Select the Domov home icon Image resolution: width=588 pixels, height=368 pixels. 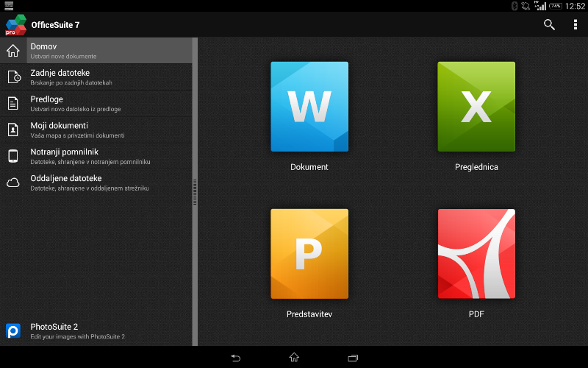click(13, 51)
